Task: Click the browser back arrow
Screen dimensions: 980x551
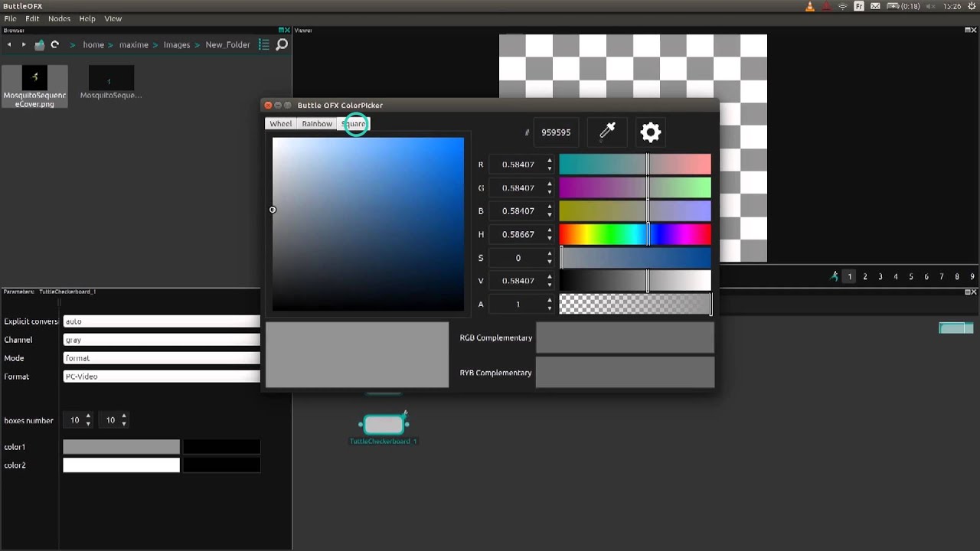Action: (9, 44)
